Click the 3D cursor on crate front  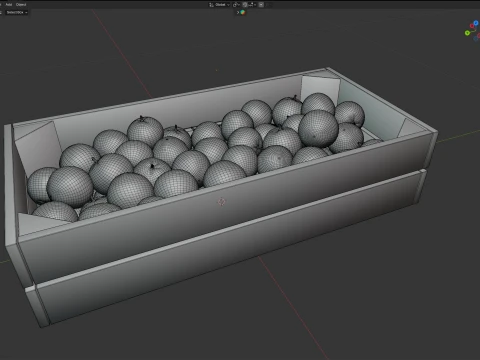coord(222,202)
